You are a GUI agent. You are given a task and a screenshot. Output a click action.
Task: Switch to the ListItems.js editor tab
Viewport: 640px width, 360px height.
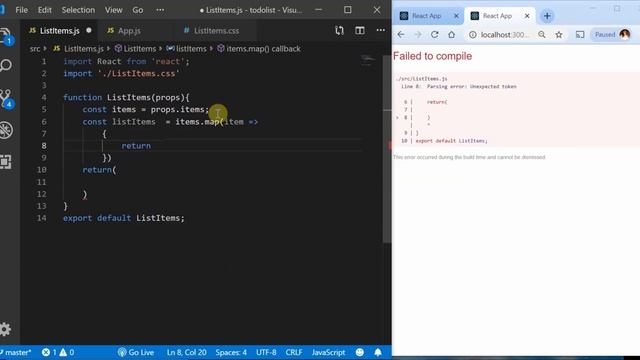pyautogui.click(x=59, y=31)
